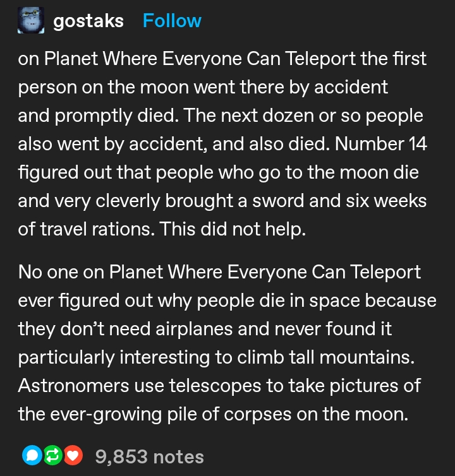Image resolution: width=455 pixels, height=476 pixels.
Task: Like the post with red heart icon
Action: coord(73,455)
